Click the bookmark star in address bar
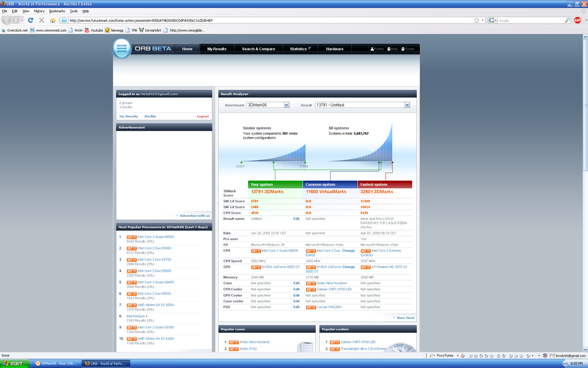 tap(476, 20)
